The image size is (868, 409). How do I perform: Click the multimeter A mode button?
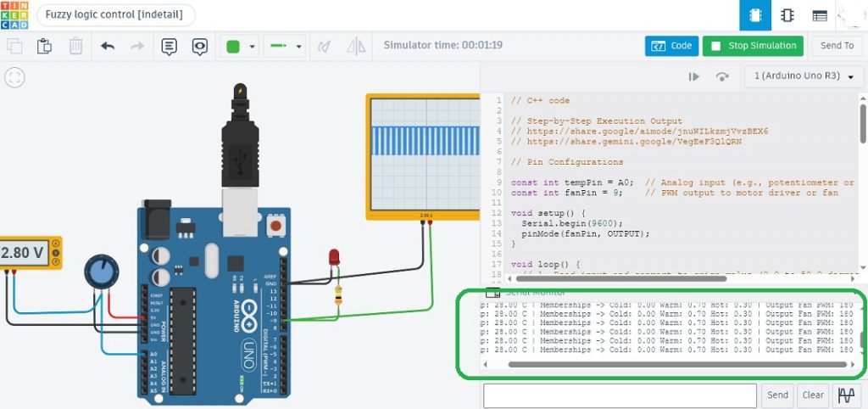55,244
